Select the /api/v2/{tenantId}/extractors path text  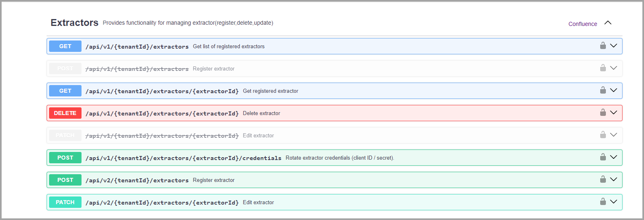click(137, 180)
